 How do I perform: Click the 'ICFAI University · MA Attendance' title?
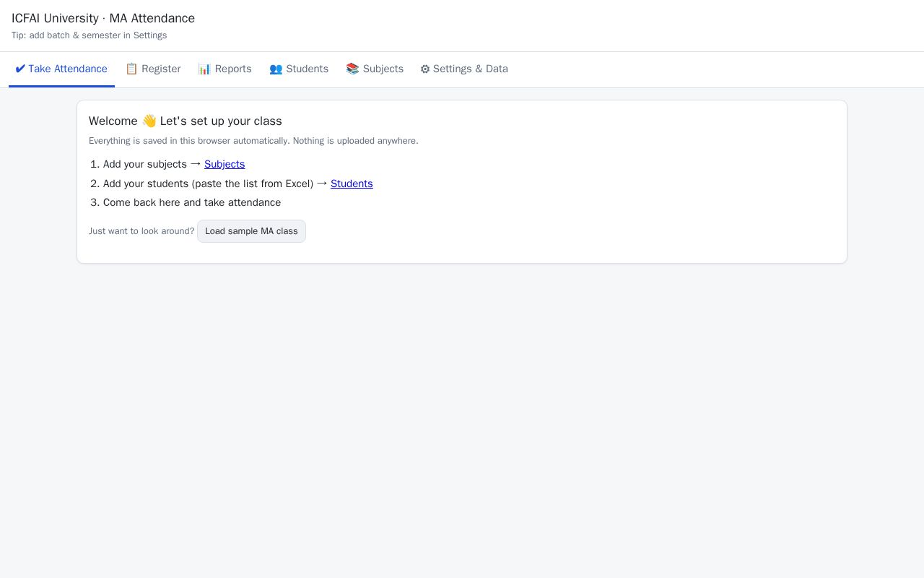(x=103, y=18)
